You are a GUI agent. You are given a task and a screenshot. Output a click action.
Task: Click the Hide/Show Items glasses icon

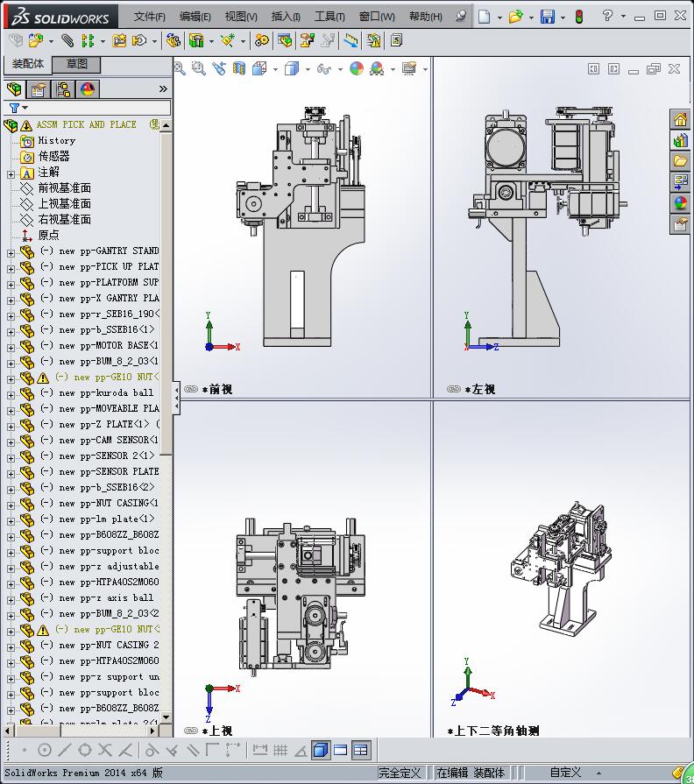coord(324,68)
